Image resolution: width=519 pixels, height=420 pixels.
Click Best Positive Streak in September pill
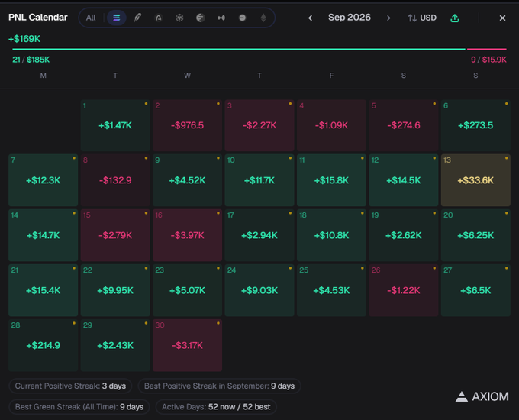(219, 386)
